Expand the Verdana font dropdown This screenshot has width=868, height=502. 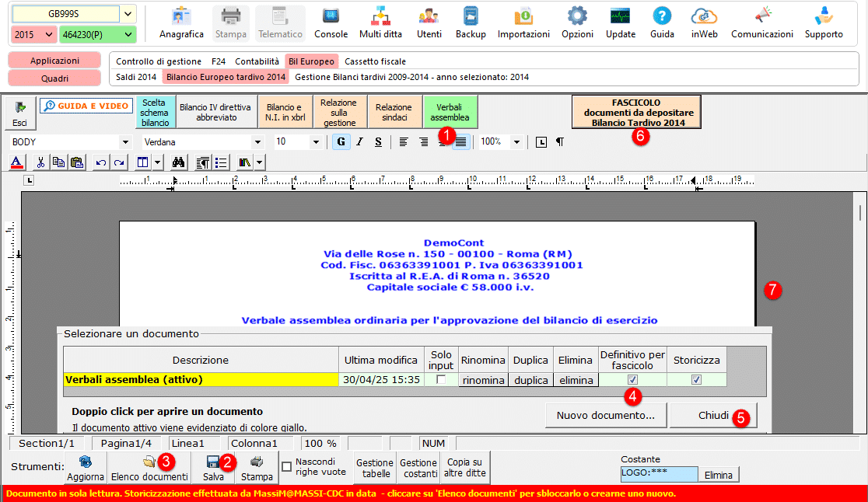click(257, 142)
